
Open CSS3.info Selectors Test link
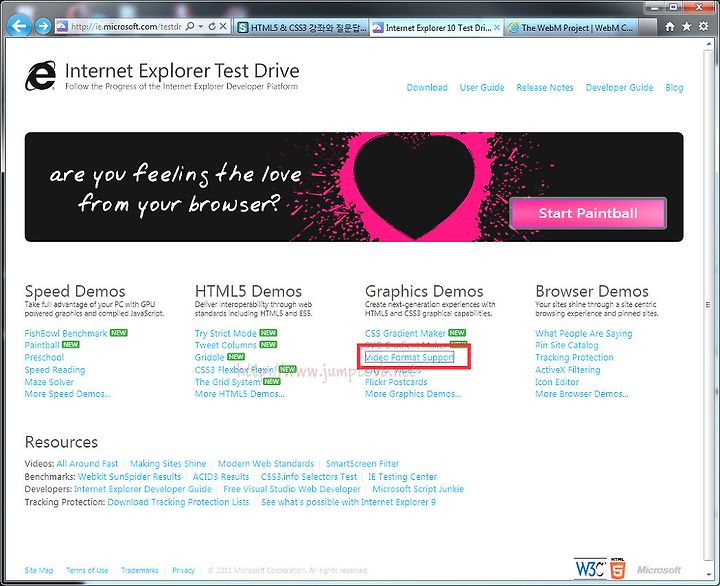pyautogui.click(x=309, y=477)
